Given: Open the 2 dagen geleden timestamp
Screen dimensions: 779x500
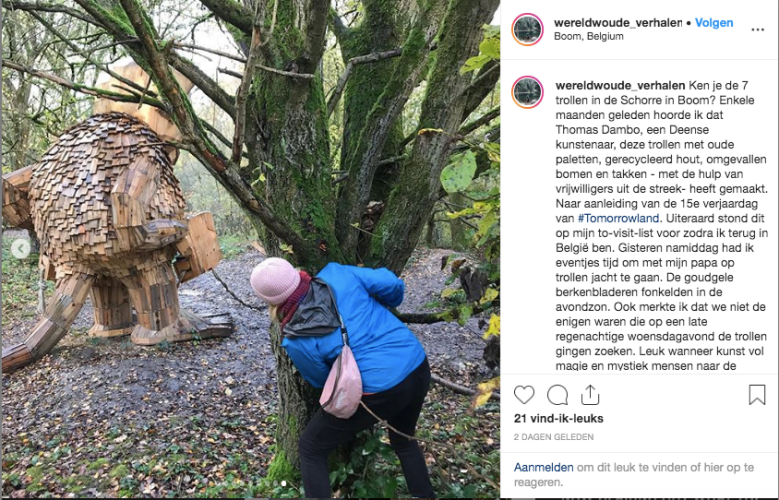Looking at the screenshot, I should (553, 437).
